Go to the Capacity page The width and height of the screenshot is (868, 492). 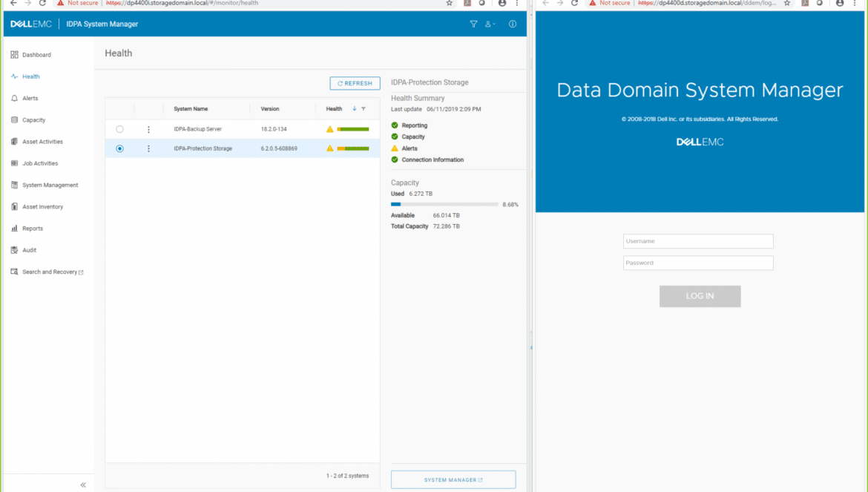34,119
